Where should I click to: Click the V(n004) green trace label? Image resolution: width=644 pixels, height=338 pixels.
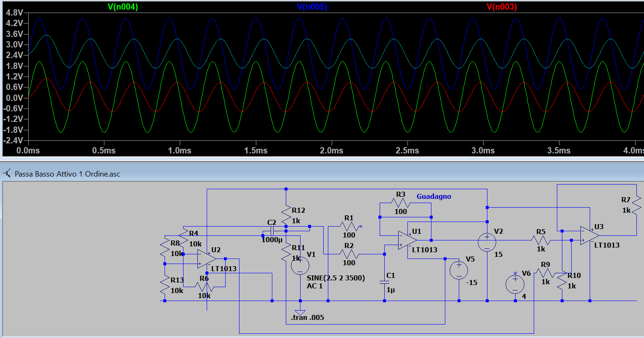(x=122, y=7)
